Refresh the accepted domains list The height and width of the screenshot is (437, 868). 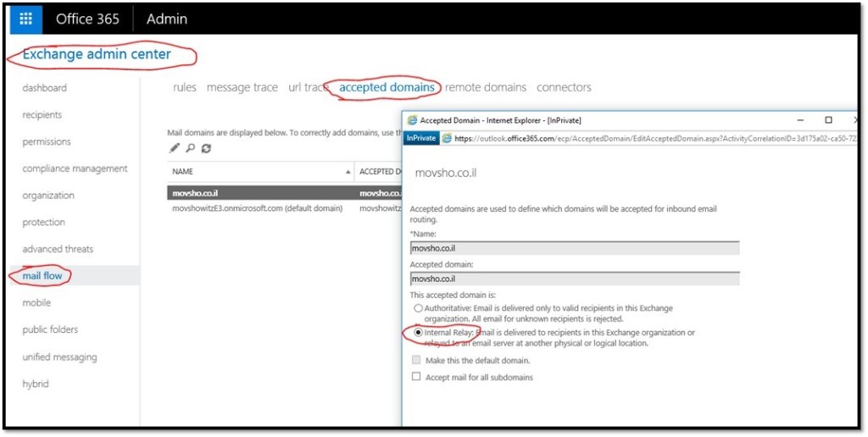pos(206,147)
